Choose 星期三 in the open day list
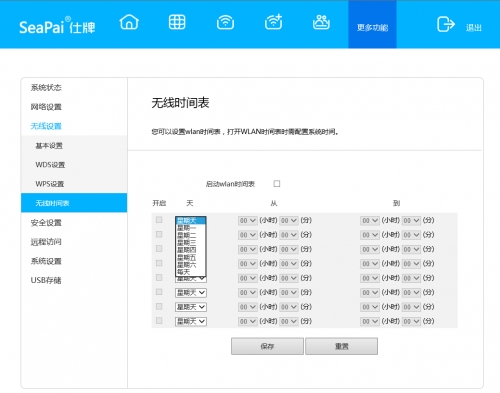This screenshot has width=500, height=393. click(x=191, y=242)
